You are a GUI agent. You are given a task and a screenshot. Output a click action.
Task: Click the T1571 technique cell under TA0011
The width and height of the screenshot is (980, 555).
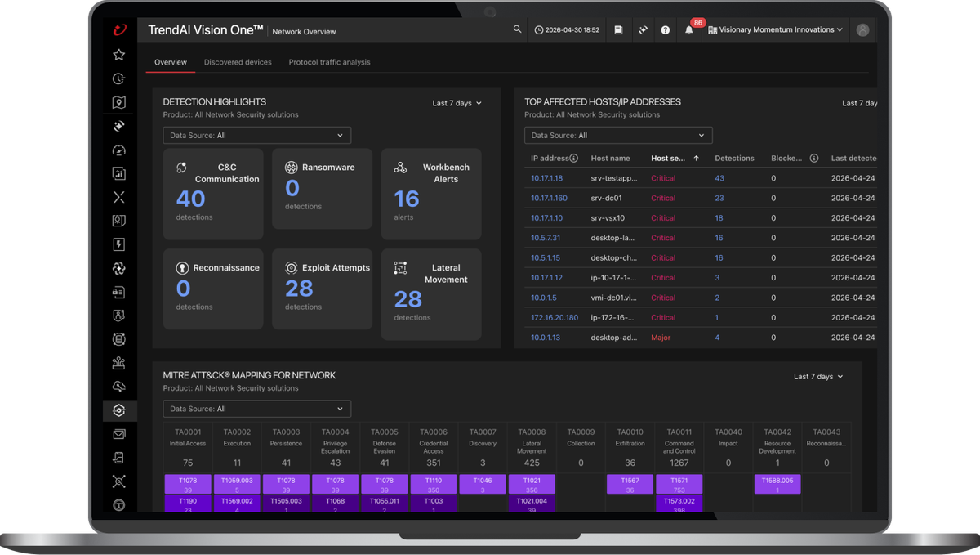click(x=679, y=485)
